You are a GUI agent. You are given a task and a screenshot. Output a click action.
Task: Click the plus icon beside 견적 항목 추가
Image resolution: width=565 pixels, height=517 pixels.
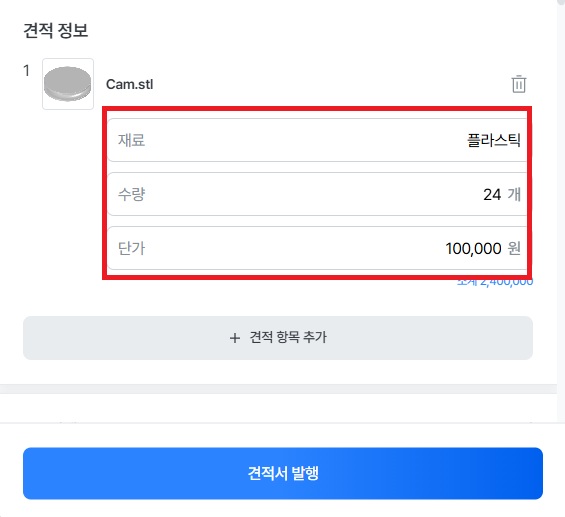point(235,338)
